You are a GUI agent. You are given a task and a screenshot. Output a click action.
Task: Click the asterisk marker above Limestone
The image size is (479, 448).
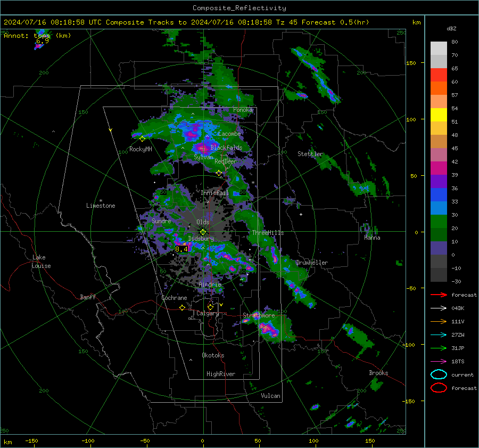pyautogui.click(x=101, y=201)
